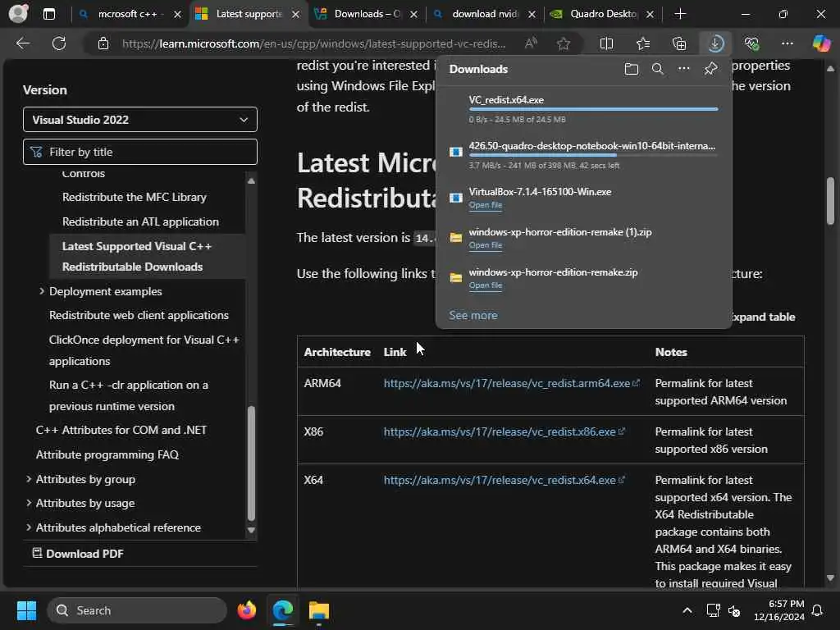Open the notifications bell icon

point(818,610)
